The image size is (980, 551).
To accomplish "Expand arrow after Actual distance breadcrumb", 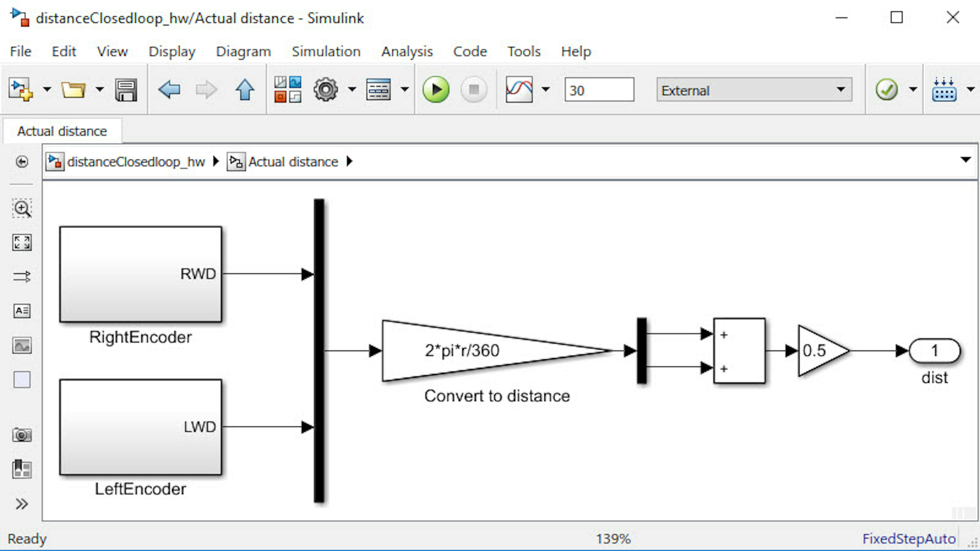I will click(x=350, y=161).
